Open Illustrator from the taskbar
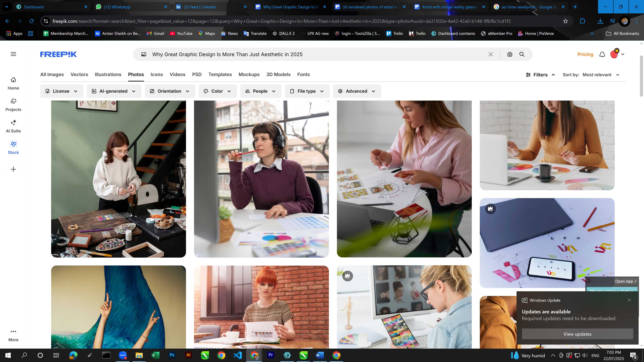 click(x=188, y=355)
